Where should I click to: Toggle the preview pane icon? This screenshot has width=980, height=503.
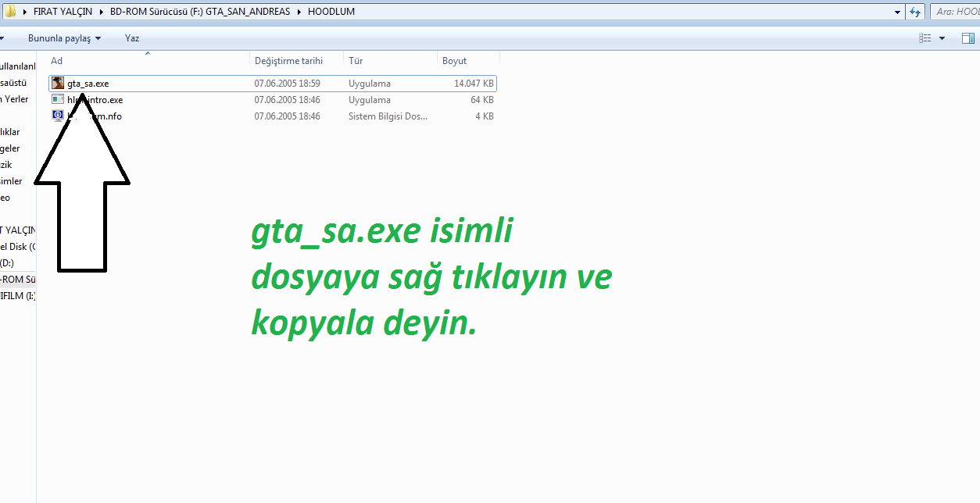click(968, 38)
